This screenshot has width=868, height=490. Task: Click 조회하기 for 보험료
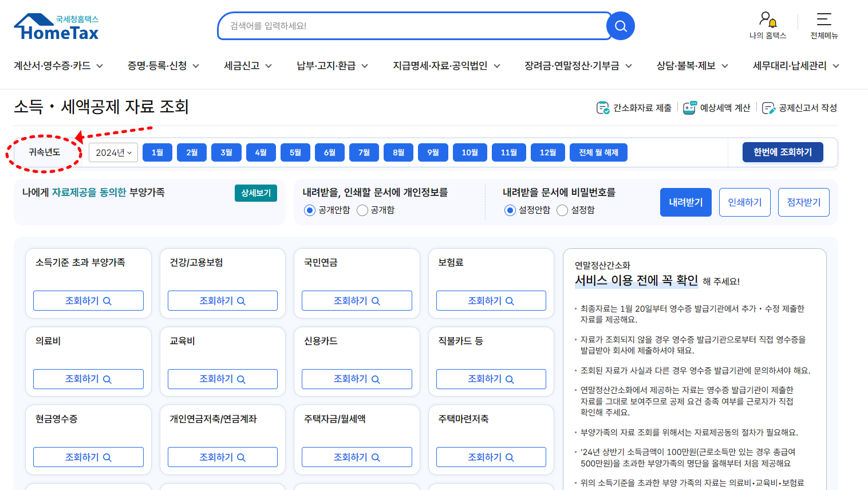click(x=491, y=301)
